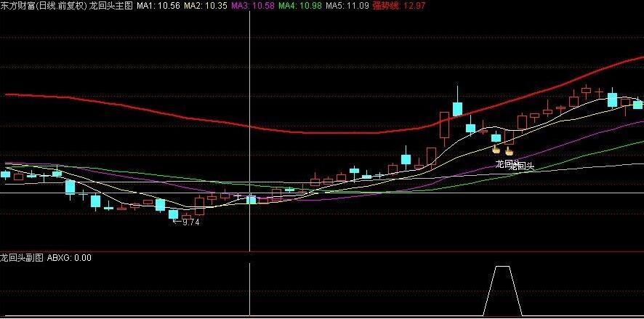Click the MA5: 11.09 value
Image resolution: width=644 pixels, height=319 pixels.
coord(347,5)
